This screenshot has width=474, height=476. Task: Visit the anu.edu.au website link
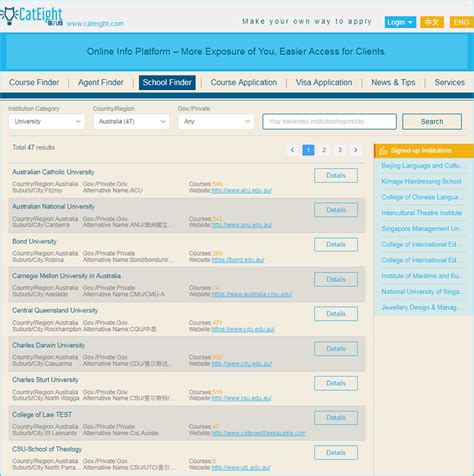pos(242,225)
